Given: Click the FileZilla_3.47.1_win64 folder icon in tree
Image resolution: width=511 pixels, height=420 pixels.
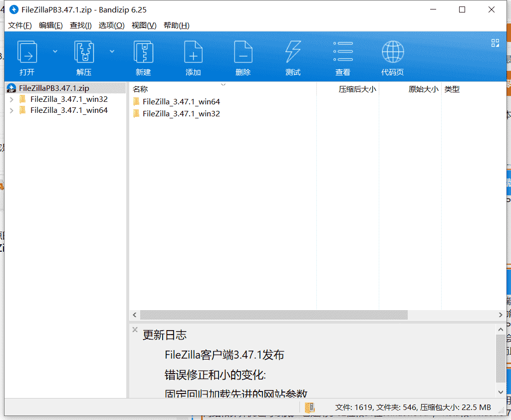Looking at the screenshot, I should [22, 110].
